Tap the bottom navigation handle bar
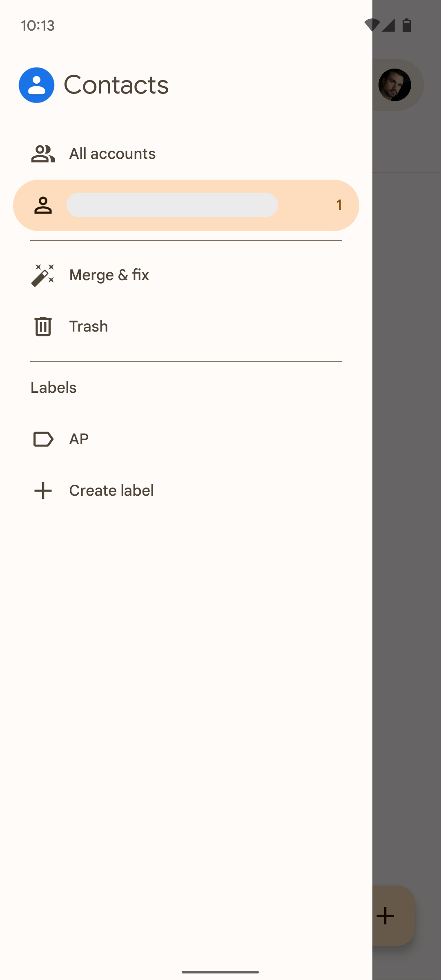The height and width of the screenshot is (980, 441). (220, 972)
